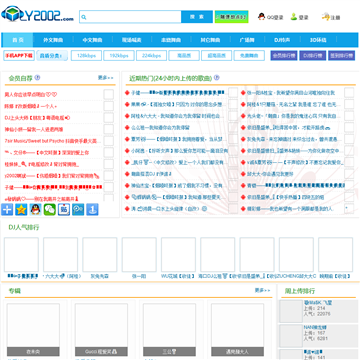Share via the green WeChat icon
The height and width of the screenshot is (360, 360).
50,209
